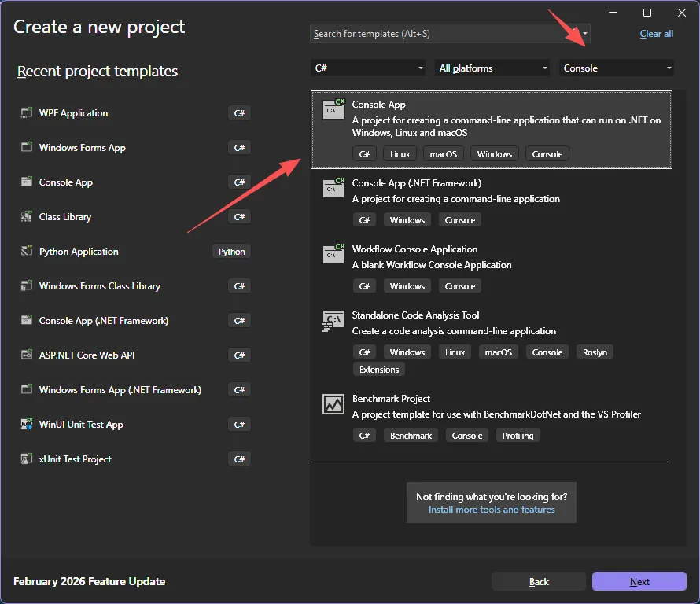Click the recent Console App (.NET Framework) icon
This screenshot has height=604, width=700.
point(27,320)
